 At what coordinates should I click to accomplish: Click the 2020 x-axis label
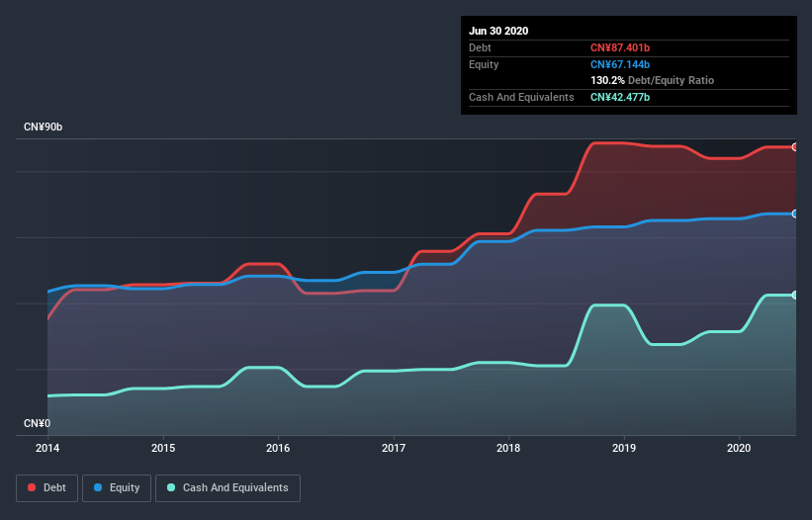point(739,448)
